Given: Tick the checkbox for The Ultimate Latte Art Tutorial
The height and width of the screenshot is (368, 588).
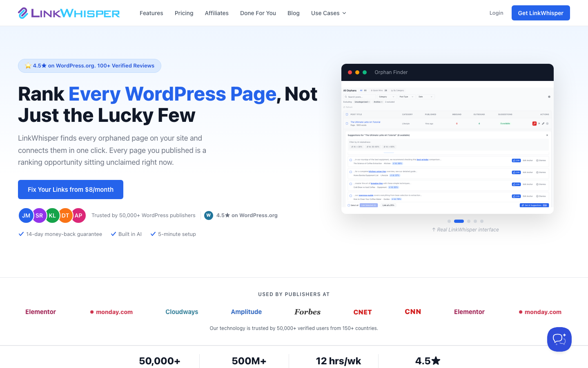Looking at the screenshot, I should click(x=347, y=123).
